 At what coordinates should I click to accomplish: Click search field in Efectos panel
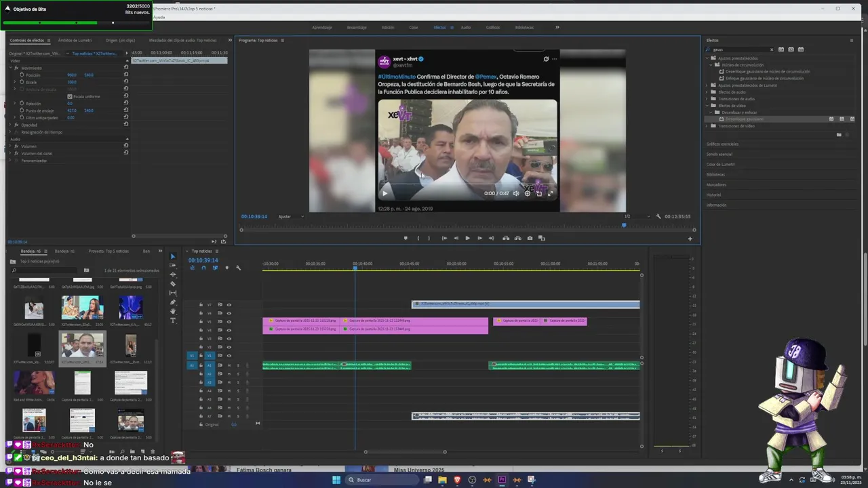tap(738, 49)
